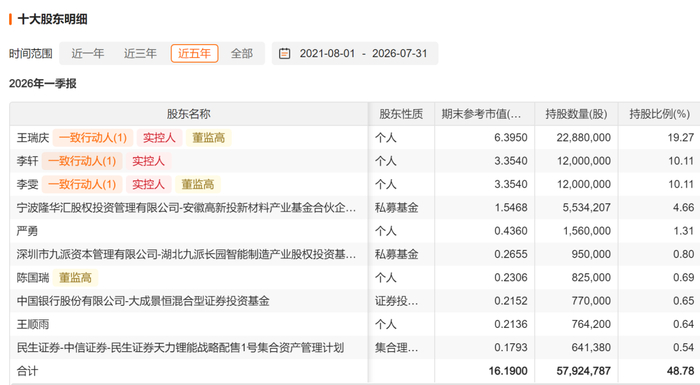Image resolution: width=700 pixels, height=385 pixels.
Task: Open 李轩 一致行动人(1) tag
Action: coord(82,161)
